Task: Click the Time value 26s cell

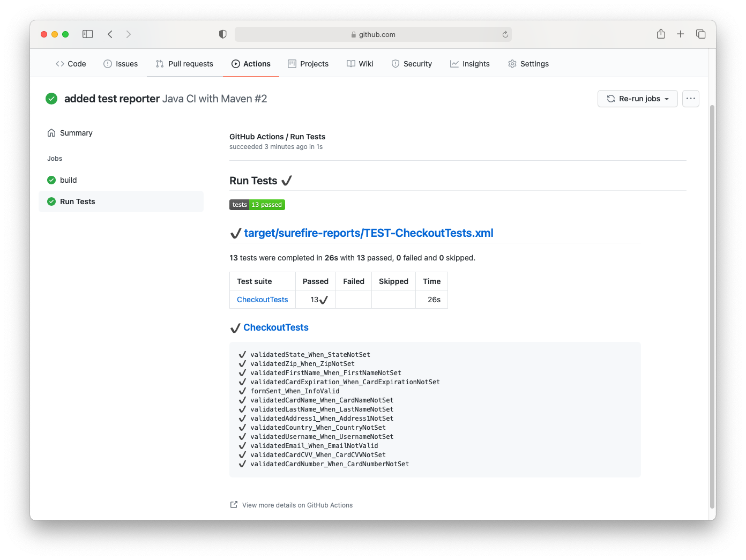Action: [431, 300]
